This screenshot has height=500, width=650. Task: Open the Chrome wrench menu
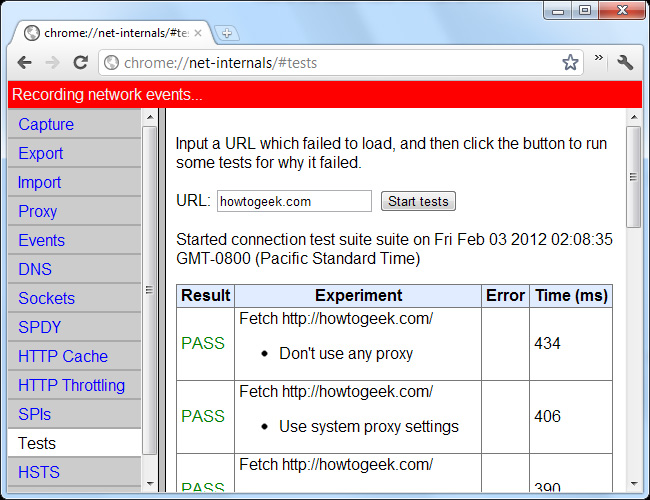point(625,63)
